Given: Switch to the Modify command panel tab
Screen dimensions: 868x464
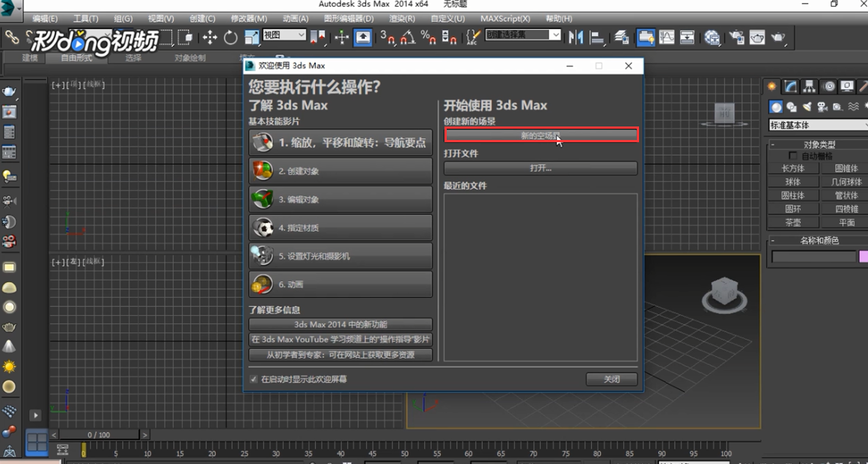Looking at the screenshot, I should (x=791, y=86).
